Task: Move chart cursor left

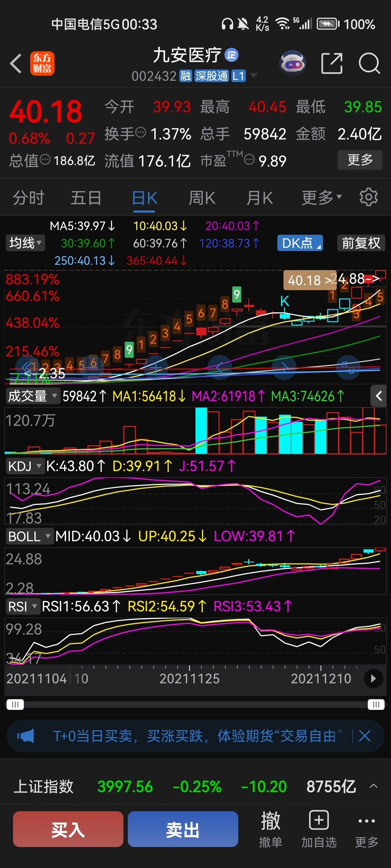Action: coord(220,368)
